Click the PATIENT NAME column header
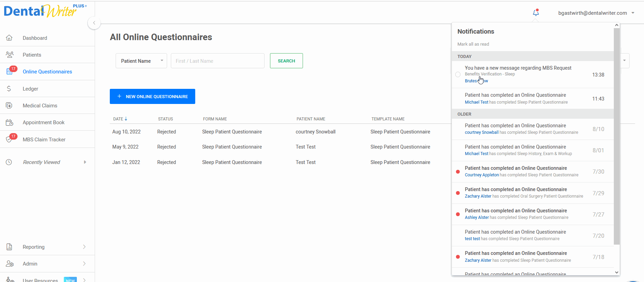Viewport: 644px width, 282px height. tap(311, 119)
